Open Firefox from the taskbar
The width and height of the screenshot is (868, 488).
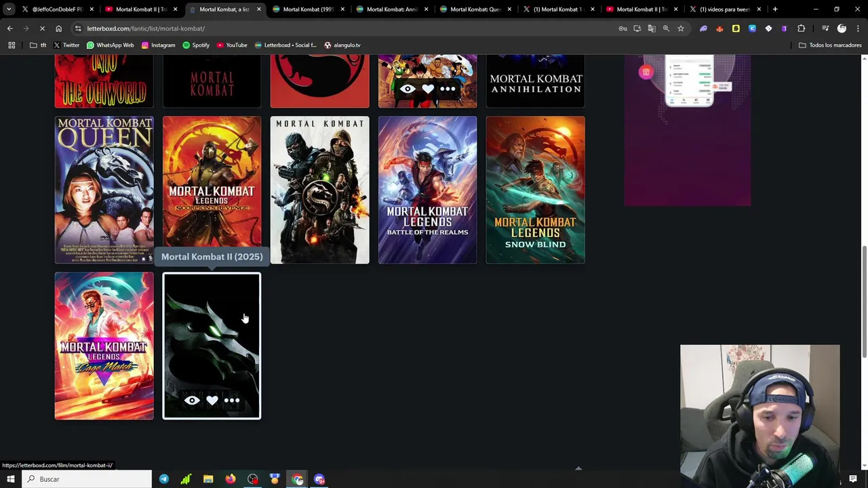pyautogui.click(x=231, y=479)
